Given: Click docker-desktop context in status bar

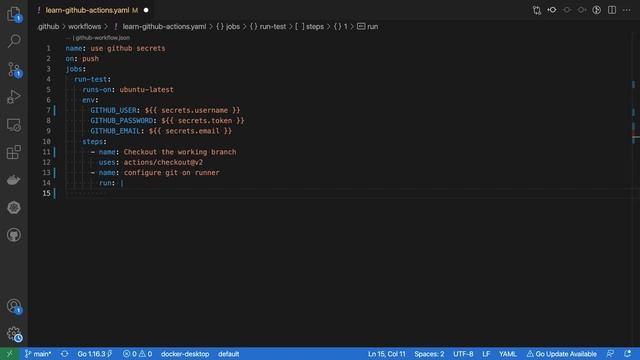Looking at the screenshot, I should 185,354.
